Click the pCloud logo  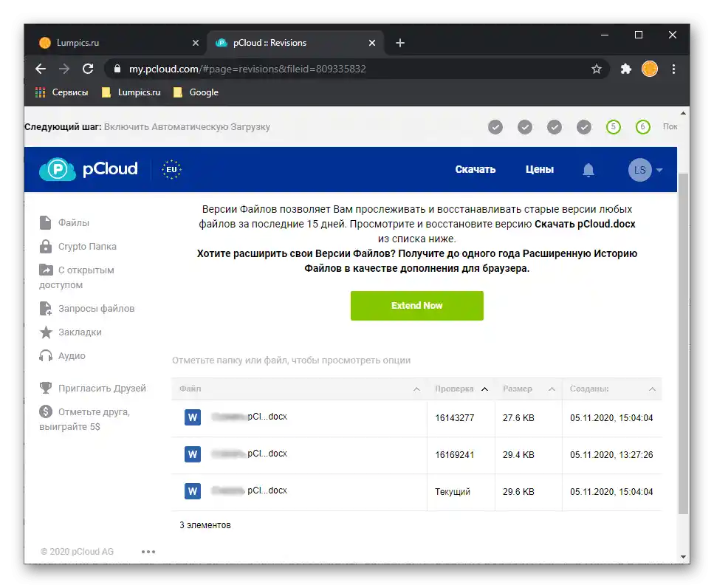tap(89, 169)
